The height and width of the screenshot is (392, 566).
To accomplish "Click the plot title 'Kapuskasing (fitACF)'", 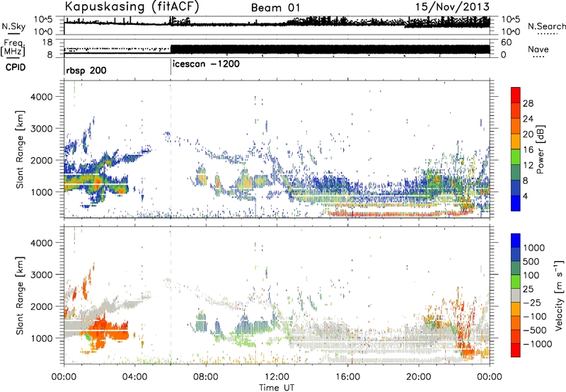I will tap(132, 7).
